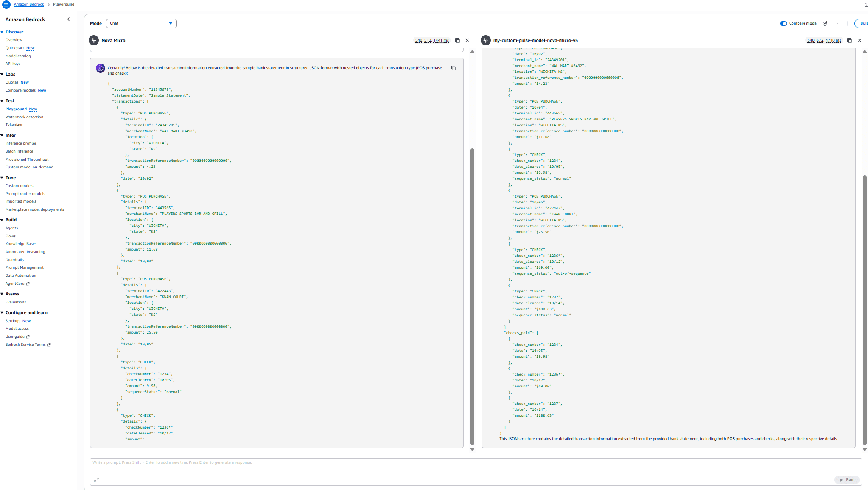The height and width of the screenshot is (490, 868).
Task: Click the external link icon beside Bedrock Service Terms
Action: [49, 345]
